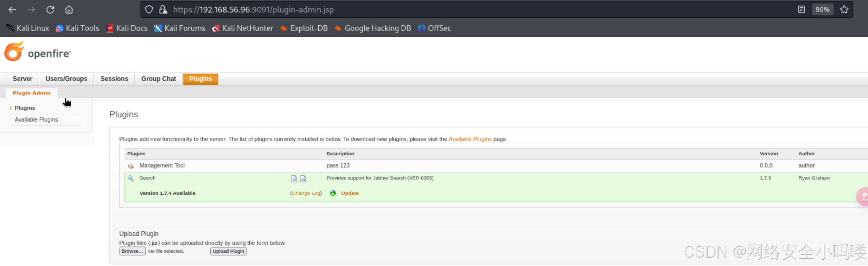The width and height of the screenshot is (868, 266).
Task: Open Google Hacking DB bookmark
Action: click(x=373, y=28)
